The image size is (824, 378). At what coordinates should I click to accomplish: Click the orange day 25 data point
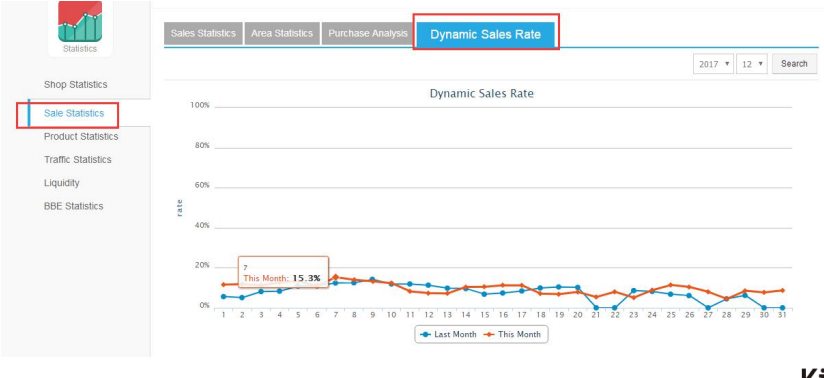tap(671, 285)
